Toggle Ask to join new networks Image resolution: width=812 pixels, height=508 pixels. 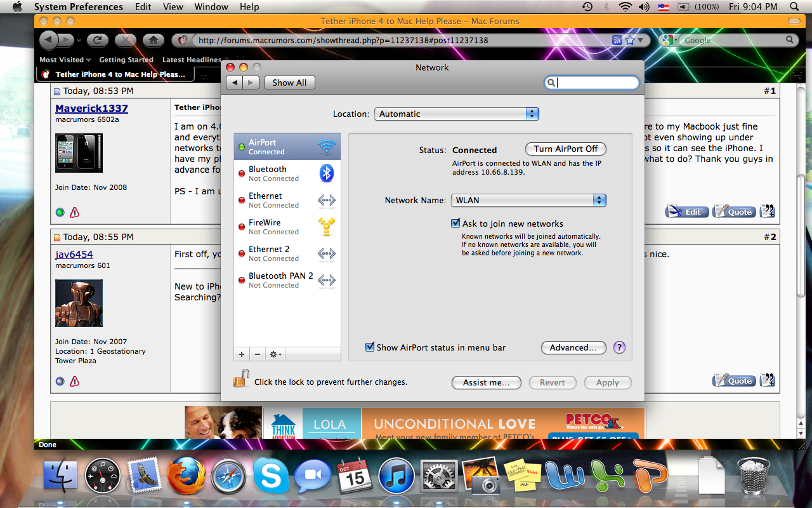(x=455, y=224)
